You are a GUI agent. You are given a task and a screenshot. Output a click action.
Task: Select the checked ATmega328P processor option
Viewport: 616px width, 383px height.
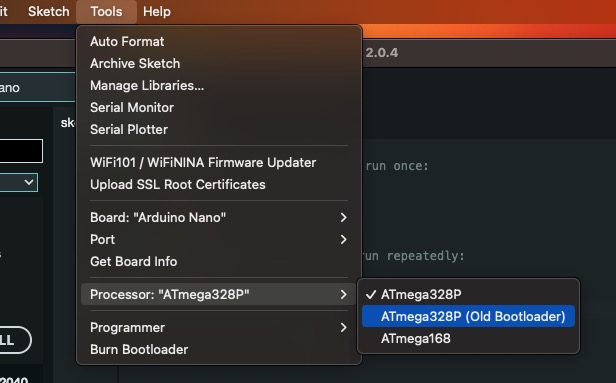point(468,295)
